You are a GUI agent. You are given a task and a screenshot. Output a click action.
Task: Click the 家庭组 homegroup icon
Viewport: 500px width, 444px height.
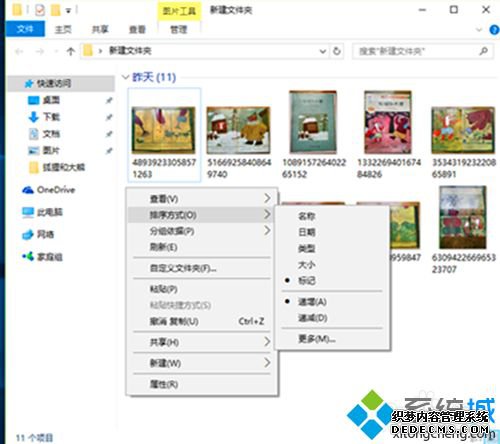[x=28, y=257]
